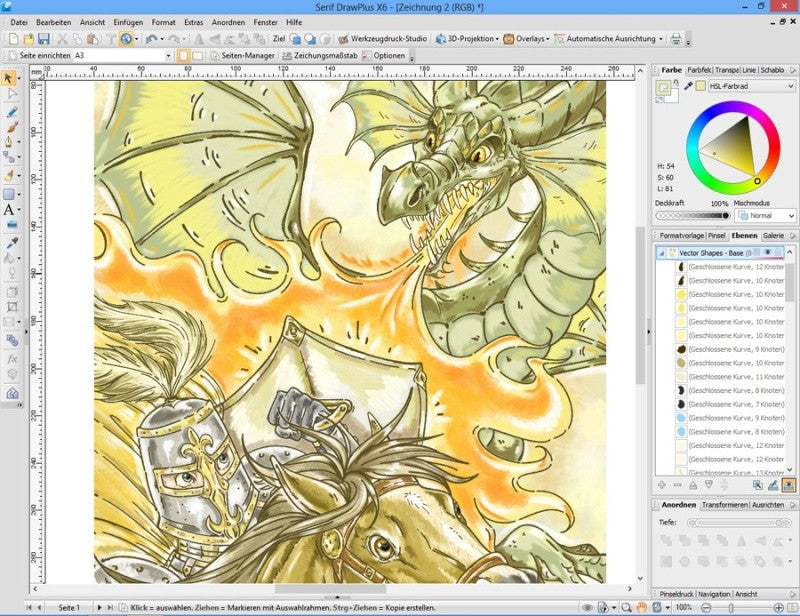
Task: Click the Delete layer minus icon
Action: 678,485
